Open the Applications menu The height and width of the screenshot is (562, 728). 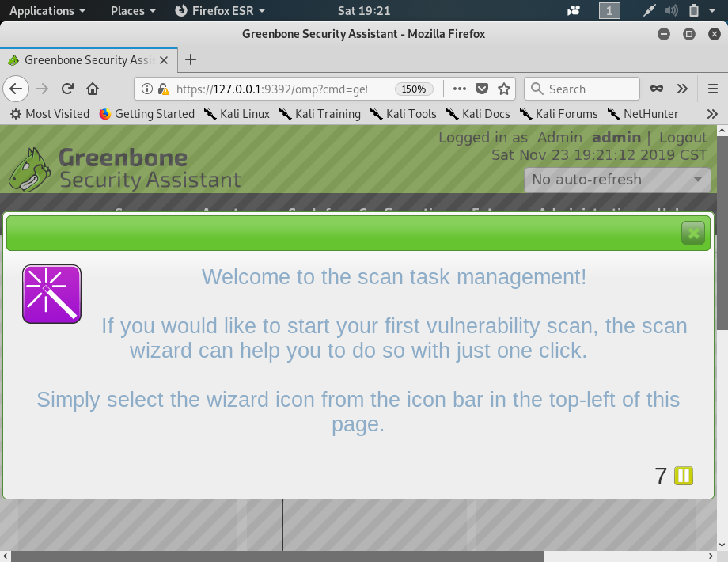tap(47, 10)
